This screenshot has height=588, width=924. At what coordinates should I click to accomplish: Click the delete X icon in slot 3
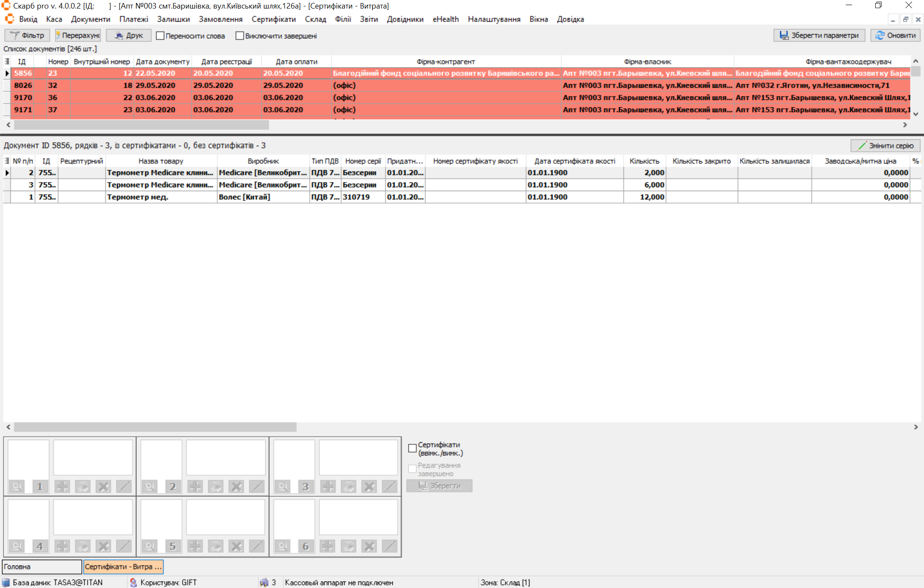tap(369, 486)
